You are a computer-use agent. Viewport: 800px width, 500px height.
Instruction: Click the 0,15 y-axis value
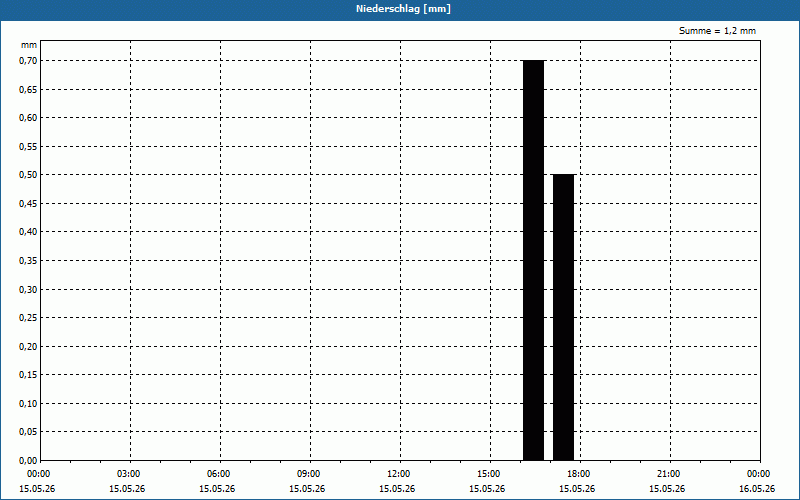point(28,375)
